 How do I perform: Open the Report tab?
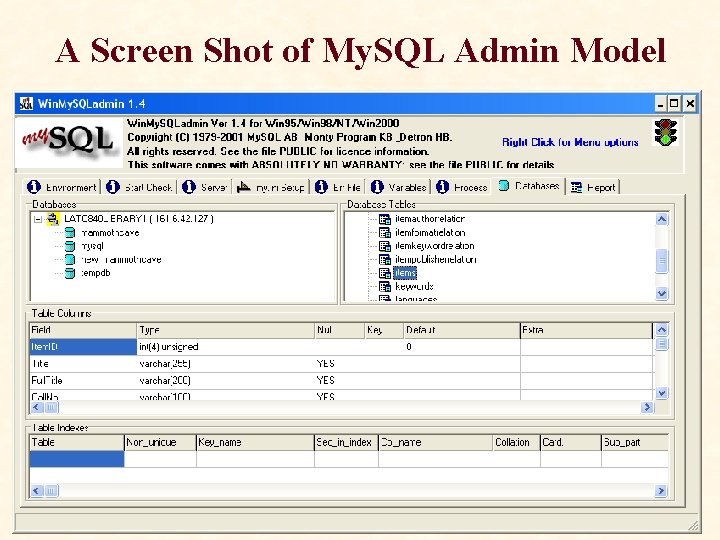click(594, 187)
